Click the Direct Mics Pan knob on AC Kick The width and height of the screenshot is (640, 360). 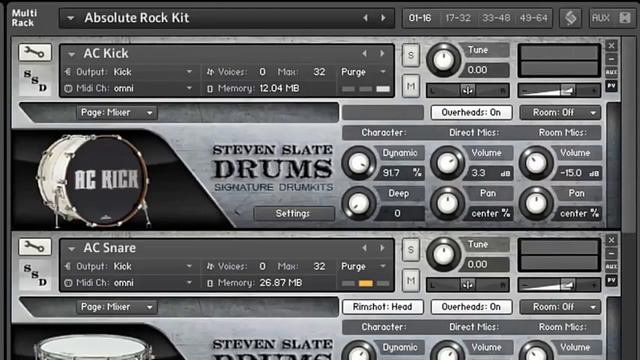tap(447, 203)
